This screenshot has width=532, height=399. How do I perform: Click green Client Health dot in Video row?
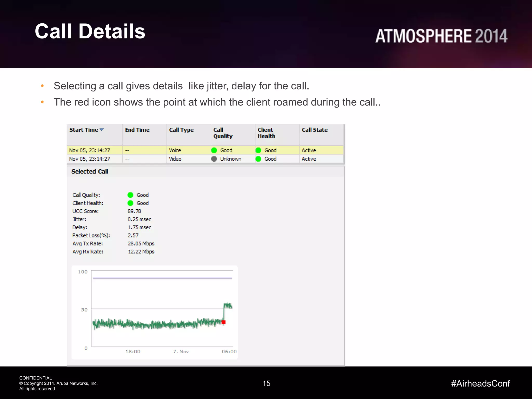point(258,159)
